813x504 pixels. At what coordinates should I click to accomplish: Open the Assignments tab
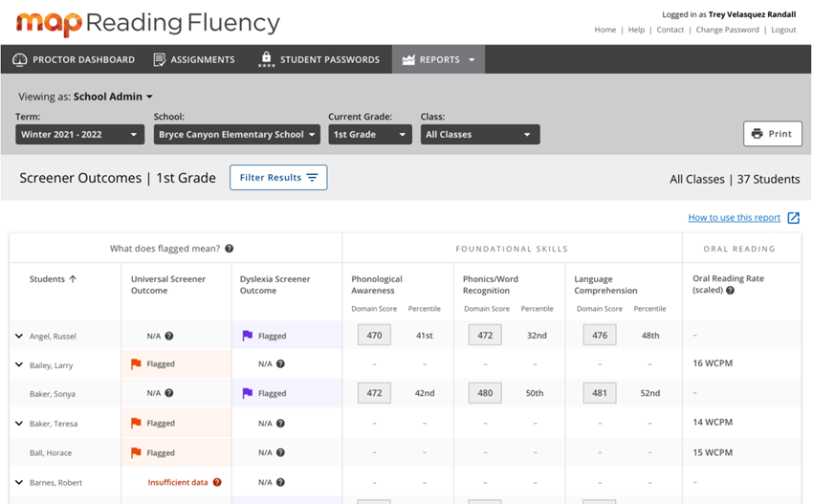[x=194, y=59]
